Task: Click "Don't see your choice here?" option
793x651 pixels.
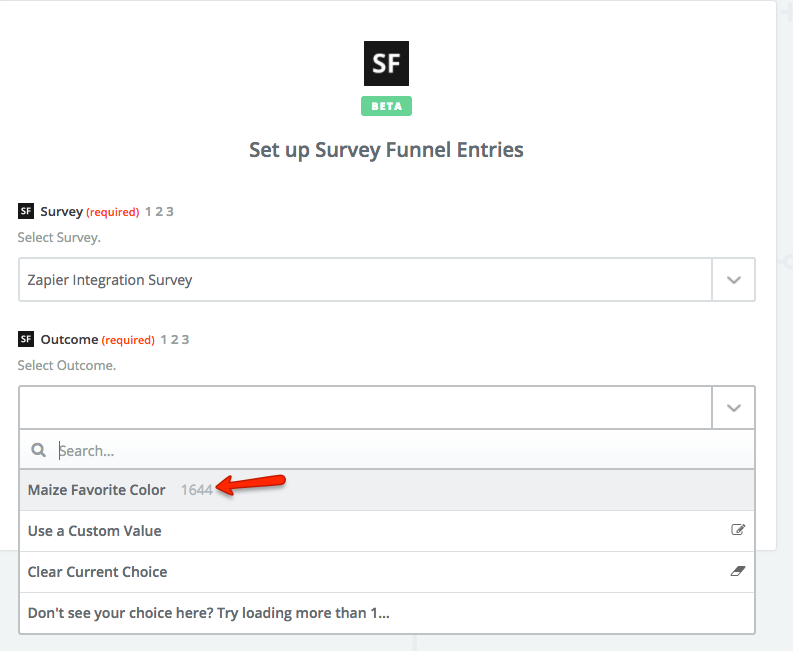Action: point(209,613)
